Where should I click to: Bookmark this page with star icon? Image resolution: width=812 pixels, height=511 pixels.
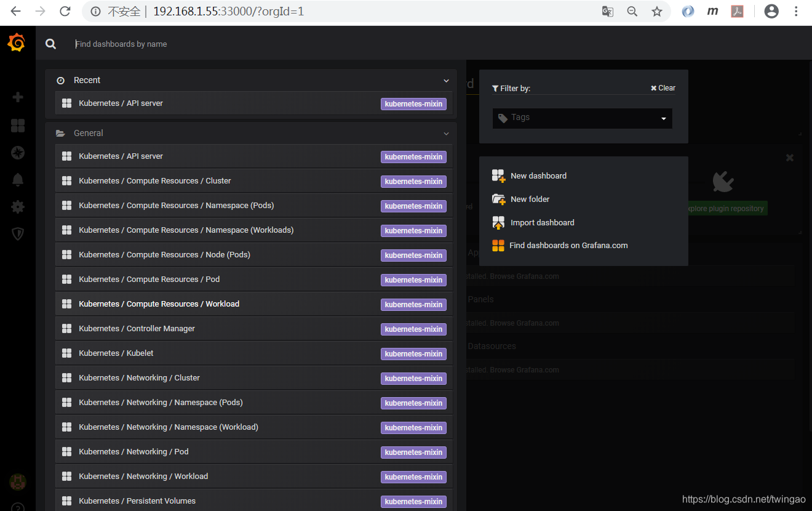(657, 11)
